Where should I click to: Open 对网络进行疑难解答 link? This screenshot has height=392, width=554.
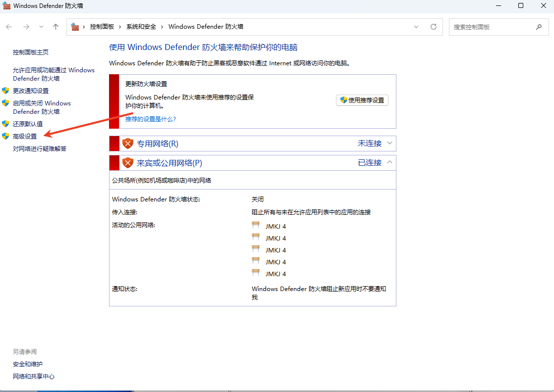click(x=40, y=148)
